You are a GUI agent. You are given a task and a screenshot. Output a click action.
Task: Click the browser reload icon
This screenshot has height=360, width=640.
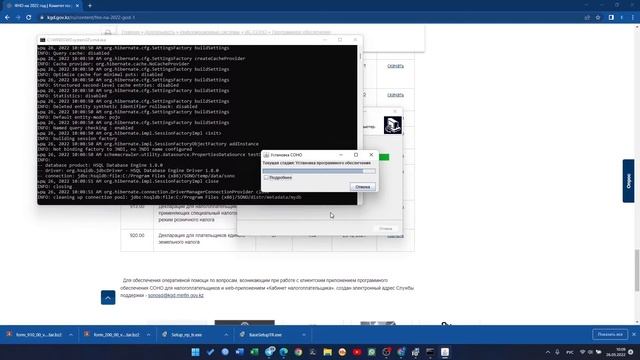[29, 18]
